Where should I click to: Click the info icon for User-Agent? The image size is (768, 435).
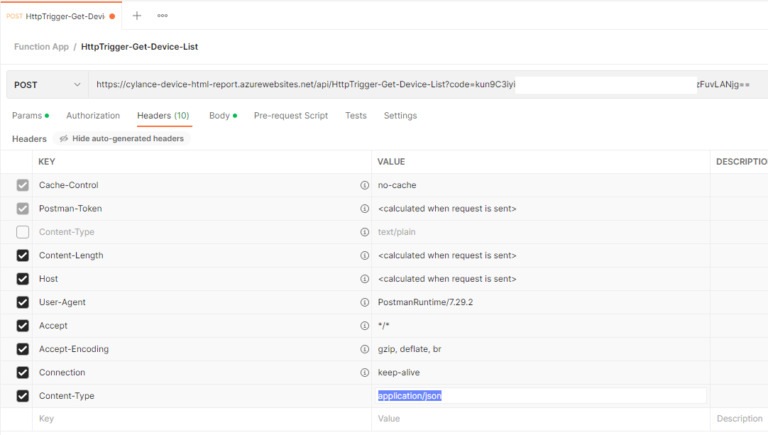[364, 302]
